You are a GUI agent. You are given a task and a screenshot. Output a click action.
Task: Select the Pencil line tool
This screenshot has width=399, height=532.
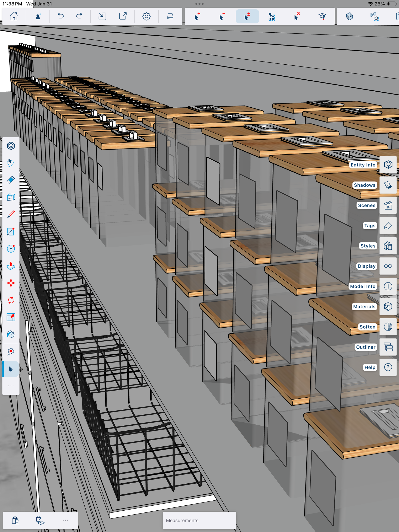(x=11, y=214)
